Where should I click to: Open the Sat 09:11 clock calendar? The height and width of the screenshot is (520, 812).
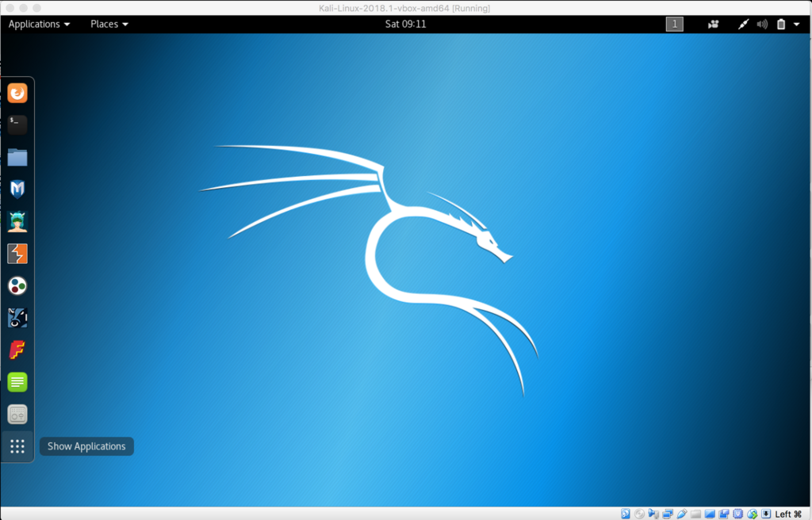(x=405, y=24)
